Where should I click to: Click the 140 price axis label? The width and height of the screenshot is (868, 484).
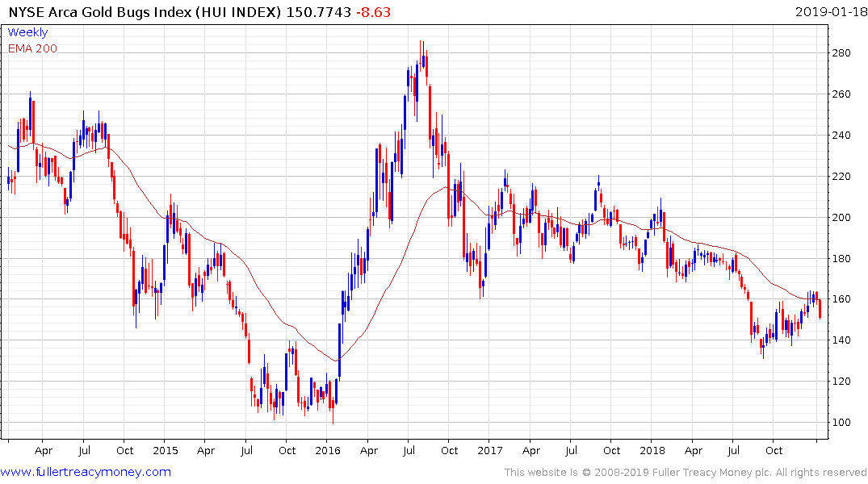[x=841, y=340]
